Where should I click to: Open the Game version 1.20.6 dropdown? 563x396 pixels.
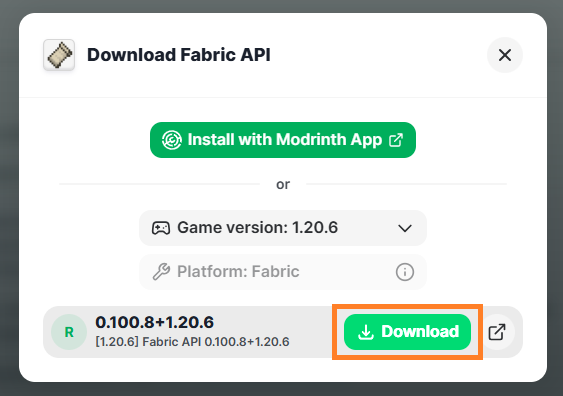pyautogui.click(x=283, y=228)
